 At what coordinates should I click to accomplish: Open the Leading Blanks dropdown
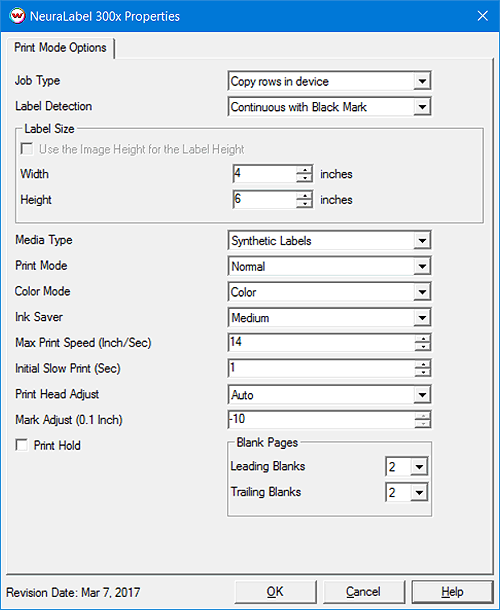(x=419, y=466)
